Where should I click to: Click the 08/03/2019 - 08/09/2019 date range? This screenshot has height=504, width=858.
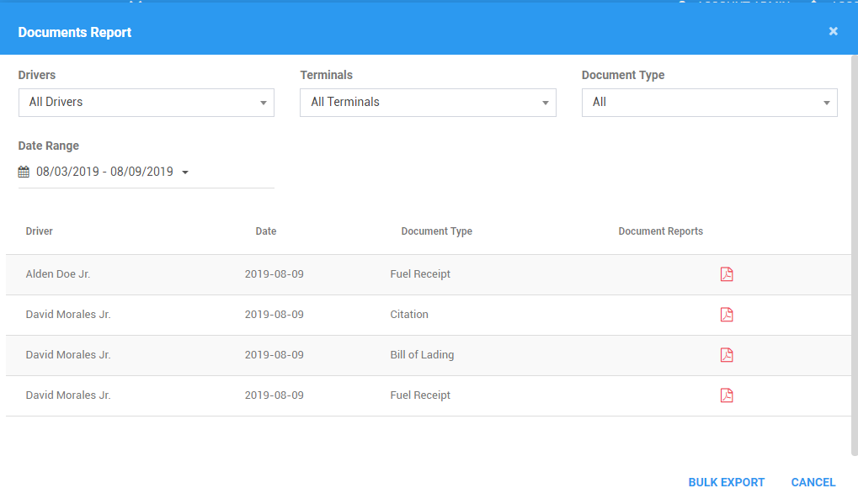104,172
